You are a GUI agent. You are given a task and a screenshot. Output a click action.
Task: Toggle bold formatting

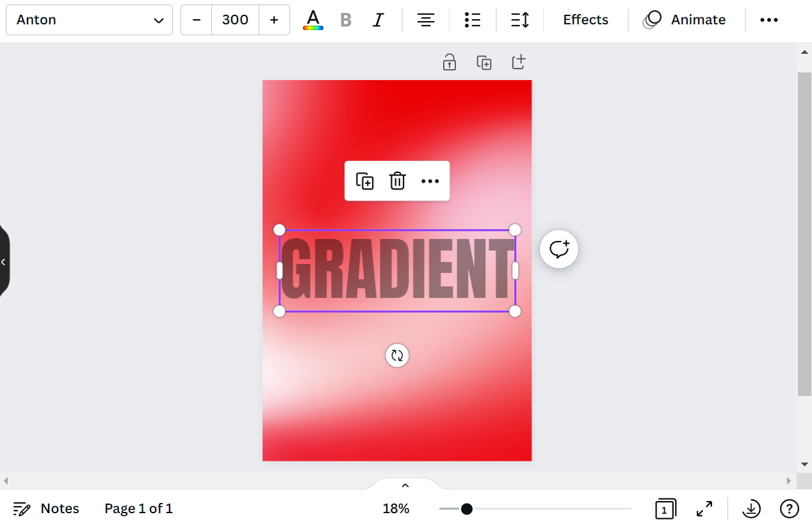346,20
